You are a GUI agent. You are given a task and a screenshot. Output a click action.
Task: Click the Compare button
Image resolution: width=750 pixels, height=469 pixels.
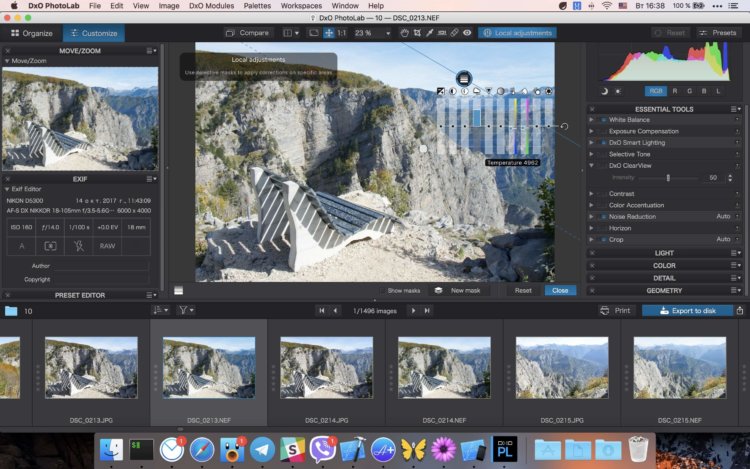tap(247, 33)
